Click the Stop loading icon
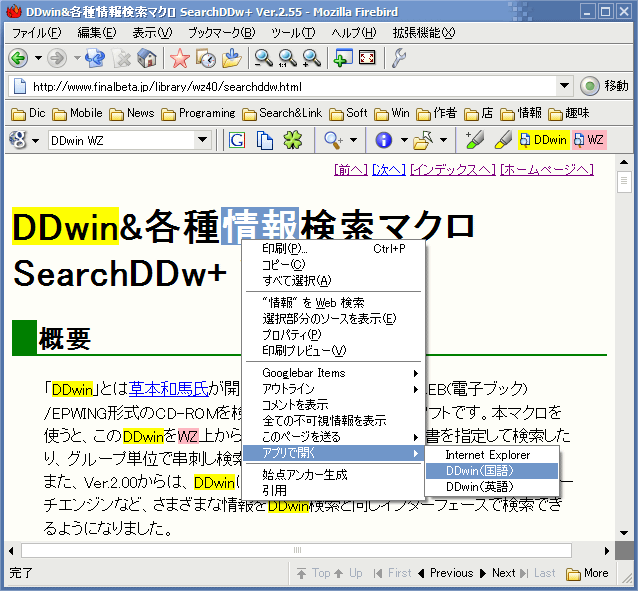This screenshot has height=591, width=638. (x=121, y=58)
